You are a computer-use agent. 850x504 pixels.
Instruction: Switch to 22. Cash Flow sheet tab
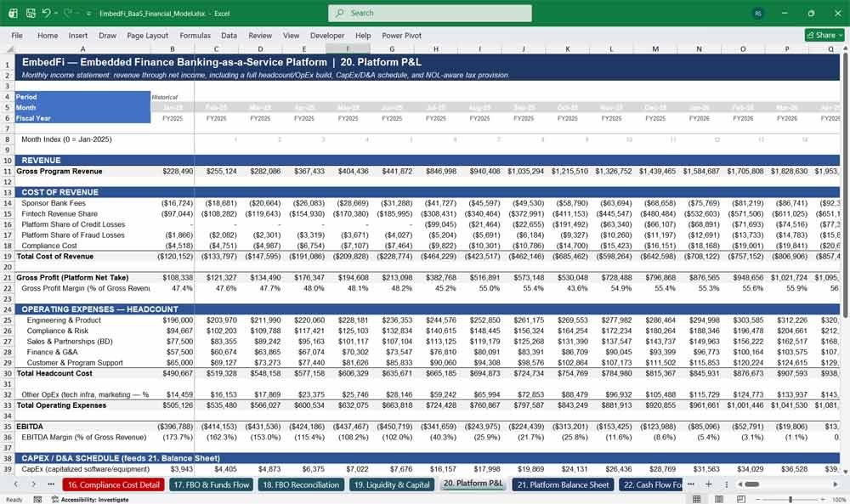(650, 484)
